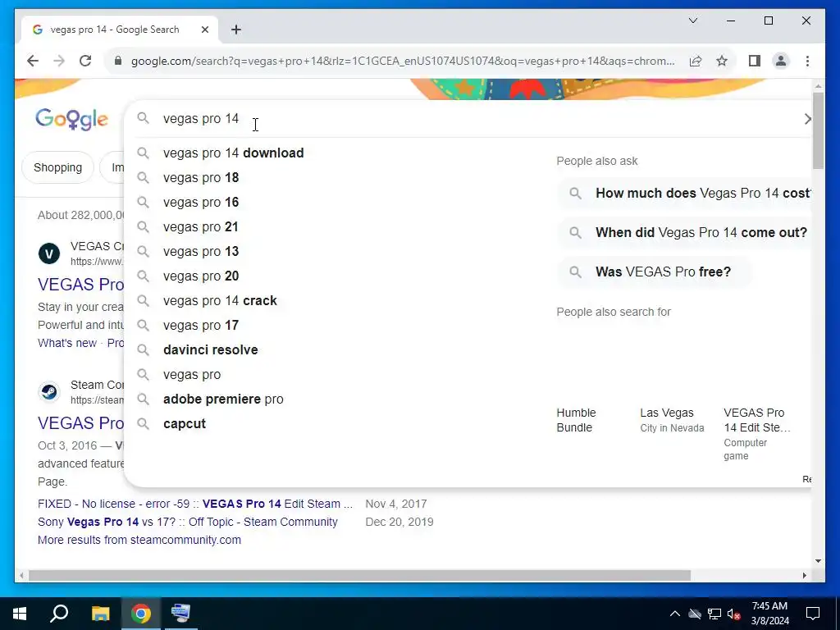Click More results from steamcommunity.com
The width and height of the screenshot is (840, 630).
click(139, 540)
